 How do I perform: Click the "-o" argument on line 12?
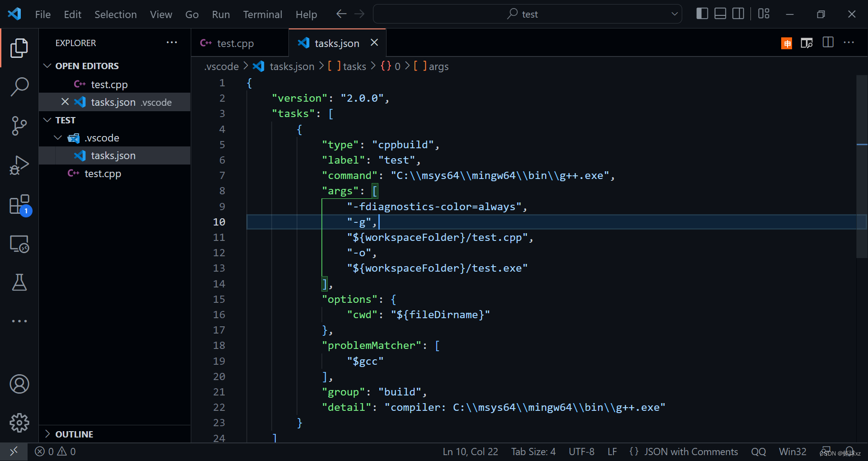[x=359, y=253]
